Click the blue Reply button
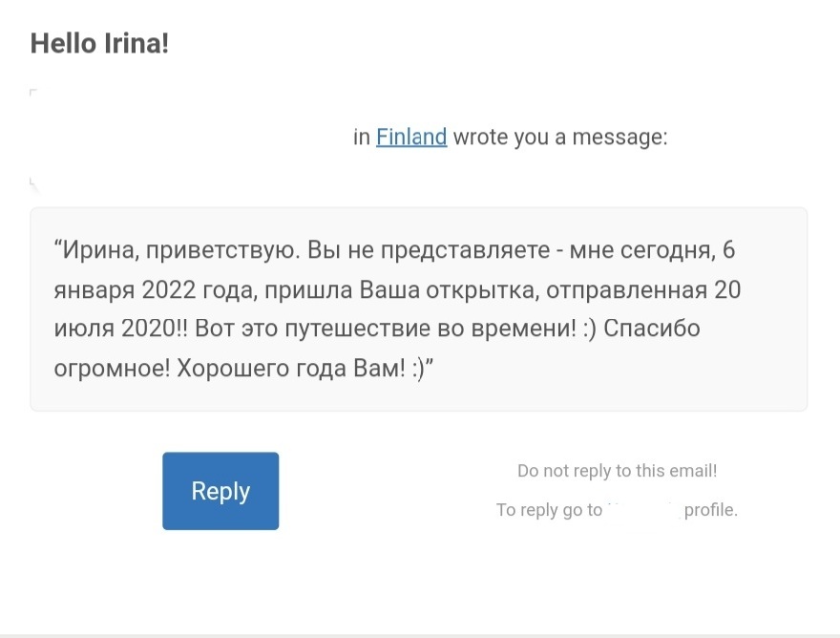This screenshot has width=840, height=638. click(x=220, y=491)
